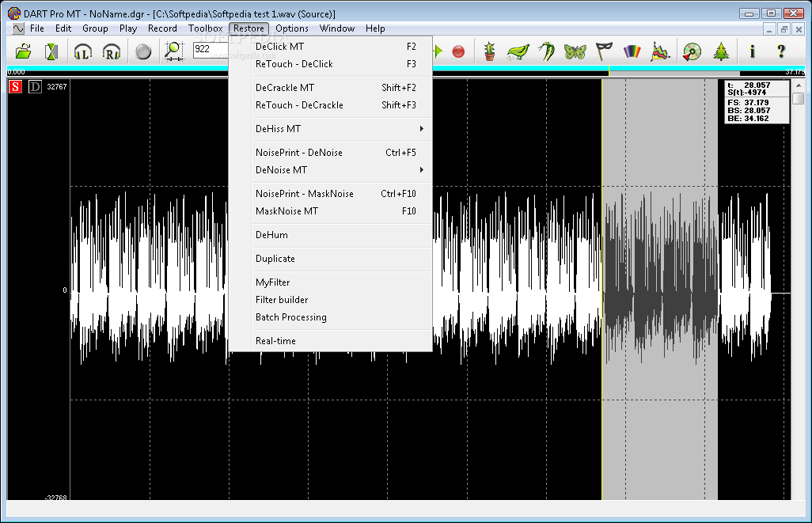Open the File menu
The height and width of the screenshot is (523, 812).
[x=36, y=28]
